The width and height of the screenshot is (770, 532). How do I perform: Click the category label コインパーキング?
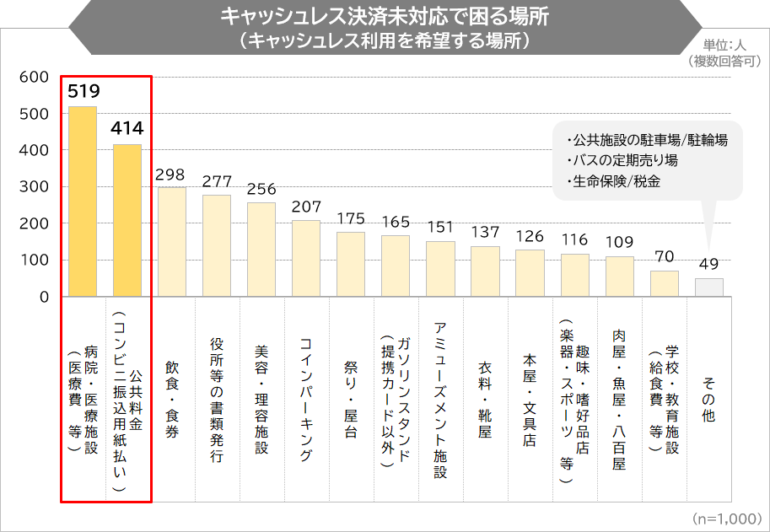point(306,399)
